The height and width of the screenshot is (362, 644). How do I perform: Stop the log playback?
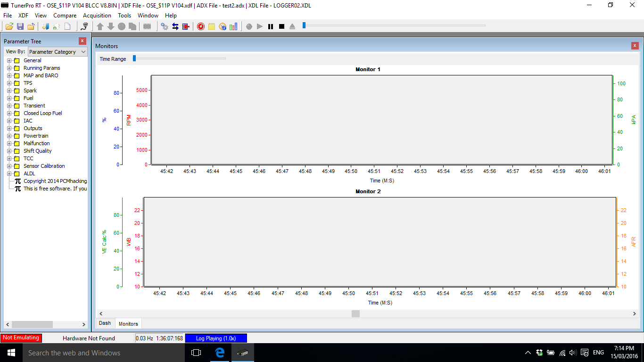(281, 26)
